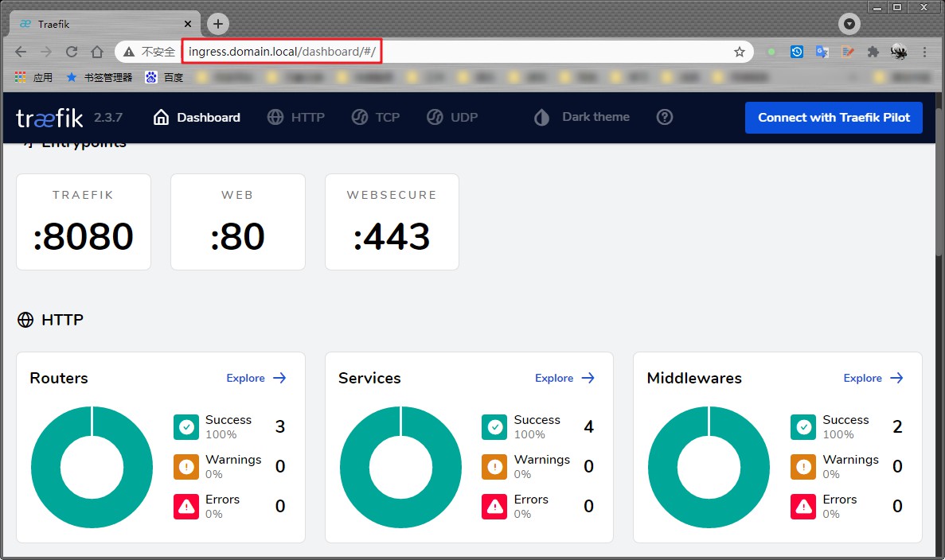
Task: Click the Middlewares errors icon
Action: tap(803, 507)
